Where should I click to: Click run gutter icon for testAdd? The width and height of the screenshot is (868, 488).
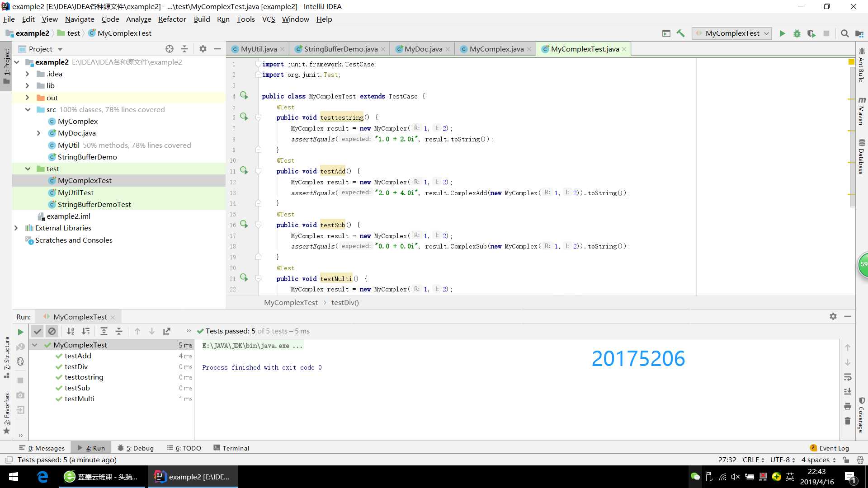[244, 170]
